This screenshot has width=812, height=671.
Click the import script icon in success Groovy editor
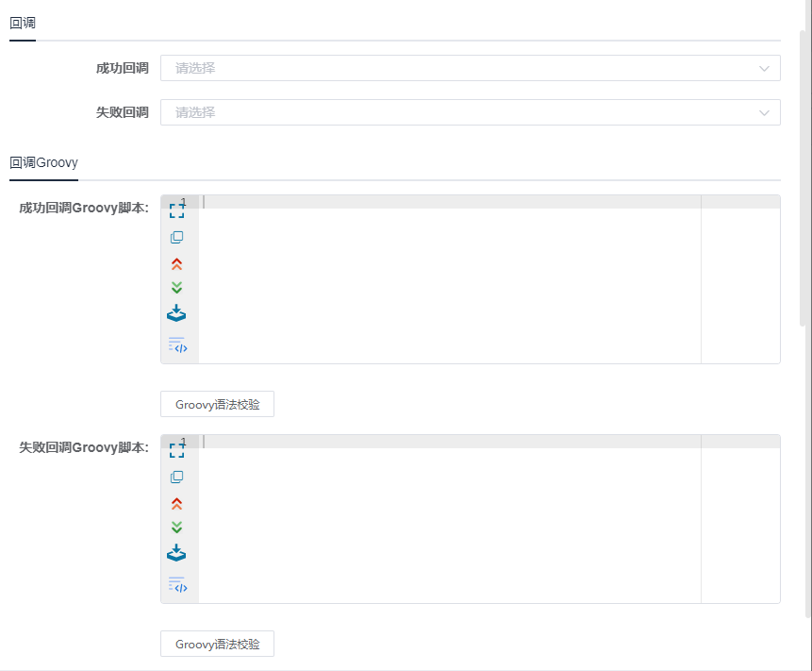[176, 312]
